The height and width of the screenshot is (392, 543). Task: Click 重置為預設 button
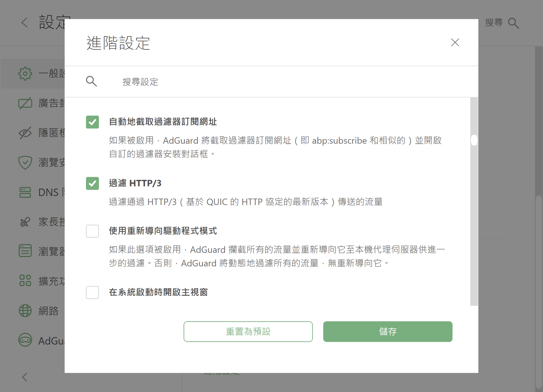coord(248,332)
